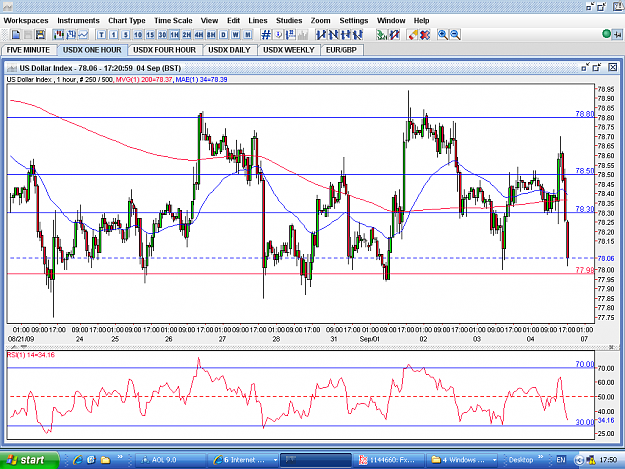Switch to the USDX DAILY tab
Viewport: 625px width, 469px height.
point(229,50)
